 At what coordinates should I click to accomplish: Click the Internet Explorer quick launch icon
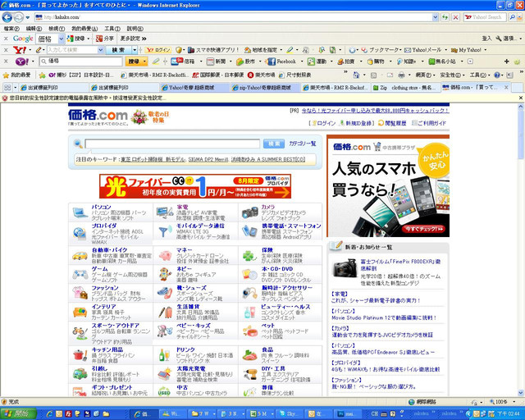point(49,414)
